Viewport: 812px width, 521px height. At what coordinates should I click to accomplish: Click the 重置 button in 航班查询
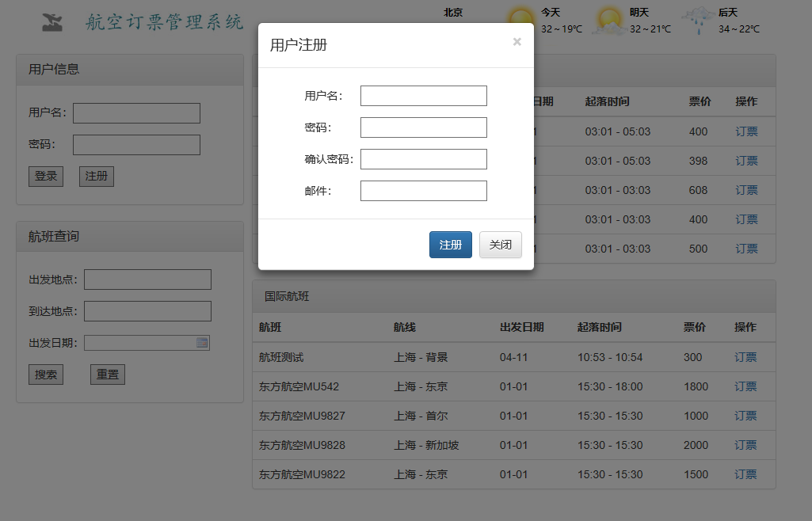tap(108, 375)
